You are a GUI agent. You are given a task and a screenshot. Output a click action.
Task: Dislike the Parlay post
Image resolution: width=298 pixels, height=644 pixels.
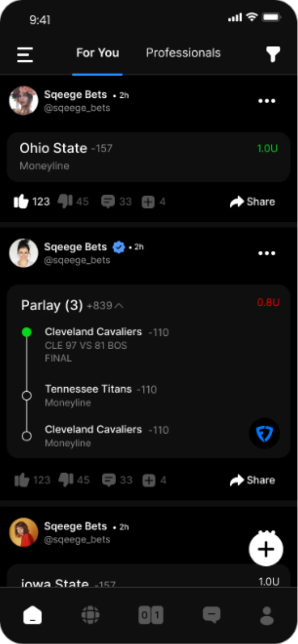pyautogui.click(x=66, y=480)
